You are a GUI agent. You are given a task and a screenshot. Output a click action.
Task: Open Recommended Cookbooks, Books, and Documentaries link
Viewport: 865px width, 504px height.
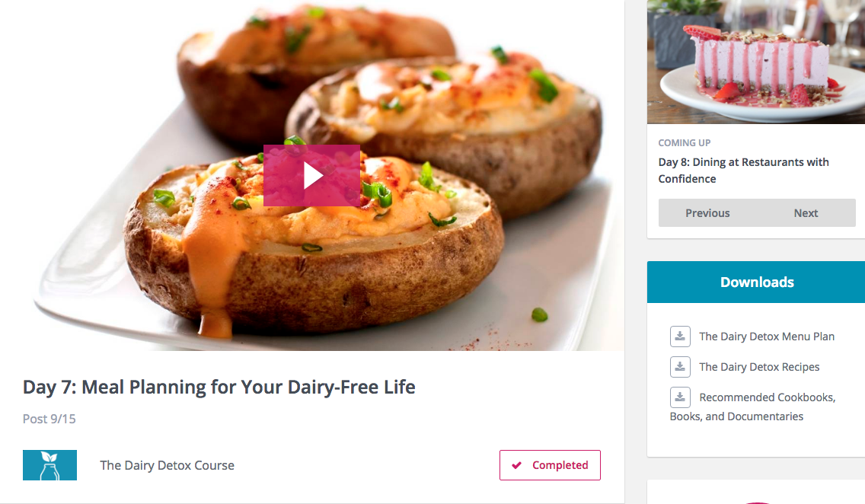click(753, 407)
